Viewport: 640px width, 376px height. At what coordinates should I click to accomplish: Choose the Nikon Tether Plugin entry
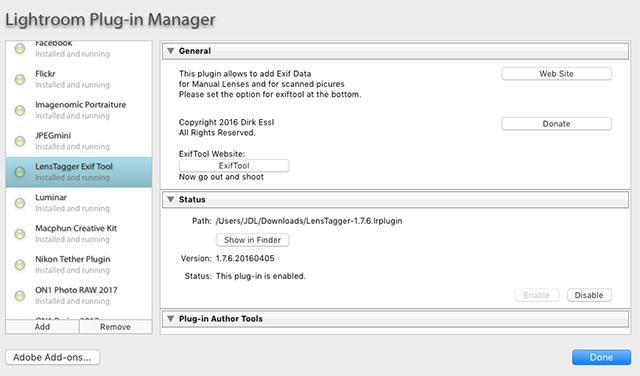(x=79, y=265)
